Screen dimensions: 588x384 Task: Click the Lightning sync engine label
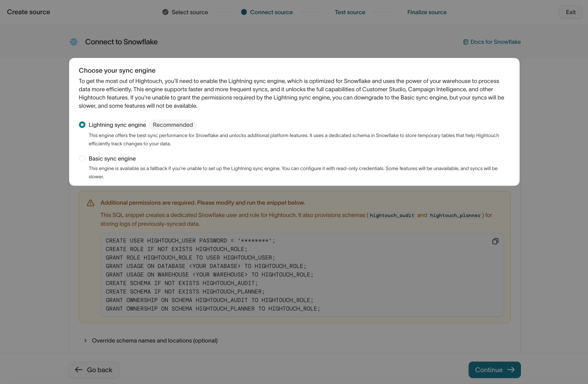[117, 125]
